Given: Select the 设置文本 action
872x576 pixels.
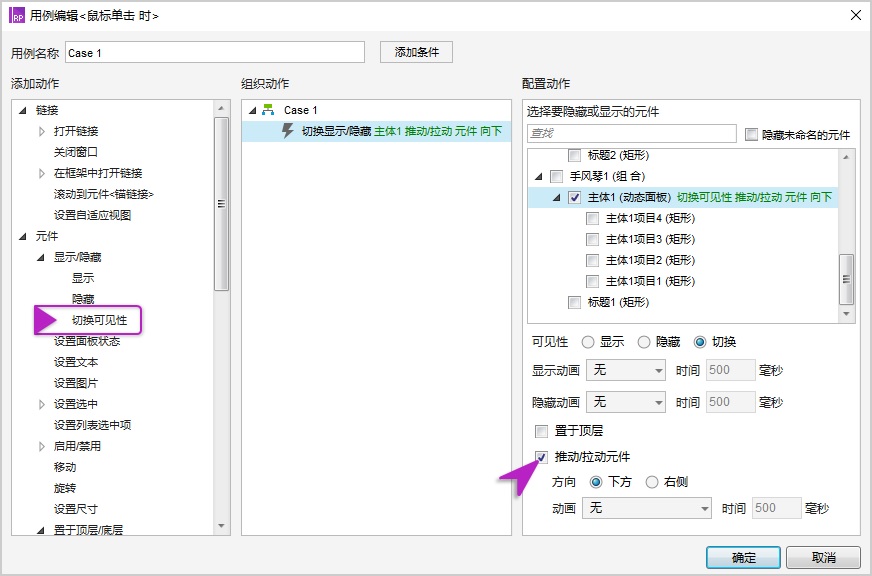Looking at the screenshot, I should (76, 363).
